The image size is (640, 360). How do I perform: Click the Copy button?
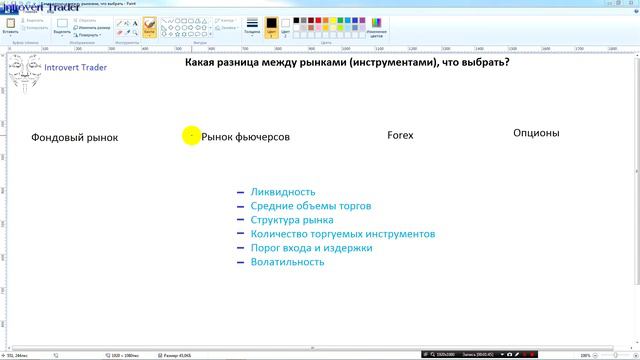click(x=34, y=28)
